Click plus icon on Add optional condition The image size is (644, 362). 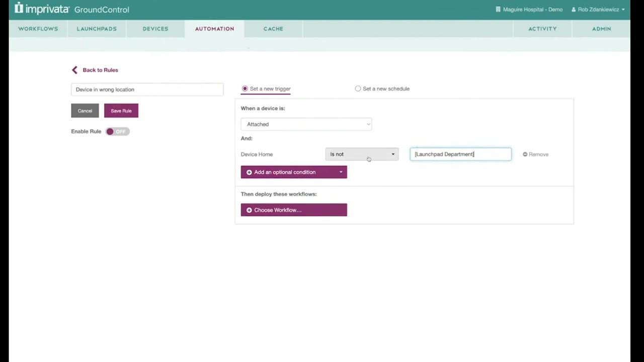point(249,172)
